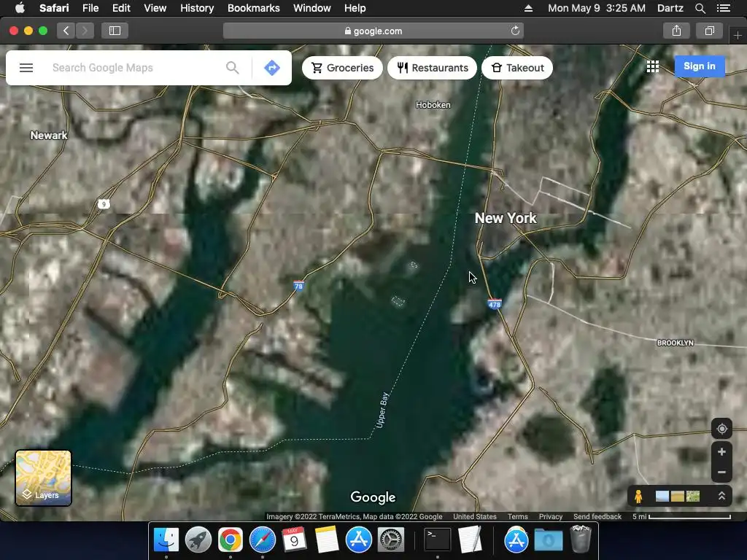
Task: Add a new tab with the plus button
Action: tap(738, 36)
